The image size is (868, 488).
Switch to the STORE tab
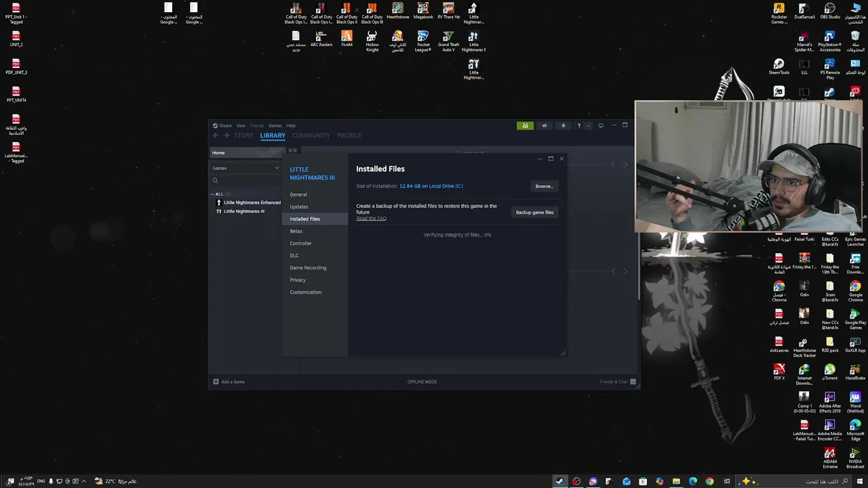pos(243,136)
